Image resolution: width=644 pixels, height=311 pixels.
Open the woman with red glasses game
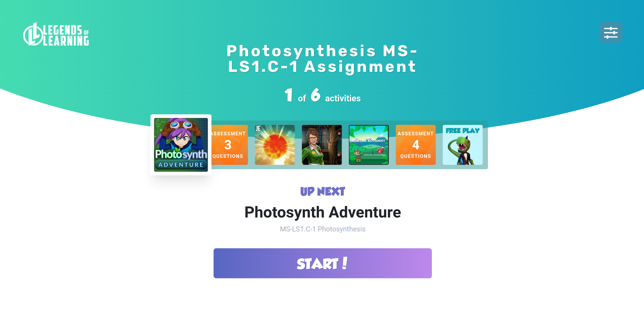coord(322,145)
